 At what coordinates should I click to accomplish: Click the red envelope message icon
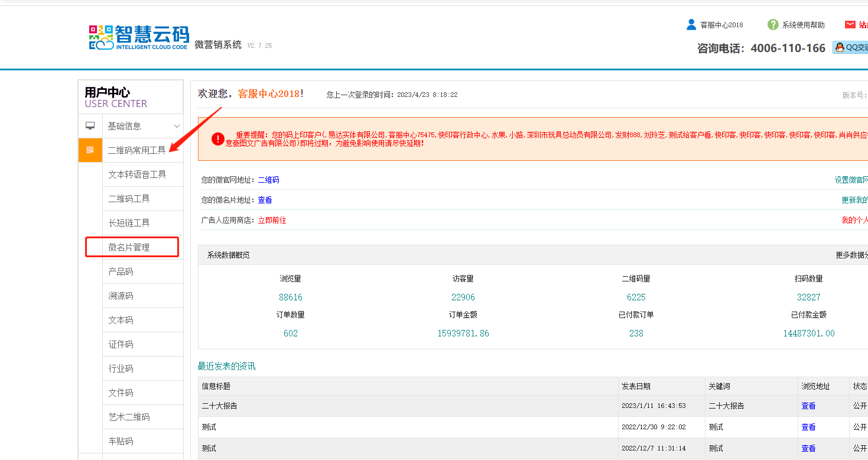click(x=850, y=25)
